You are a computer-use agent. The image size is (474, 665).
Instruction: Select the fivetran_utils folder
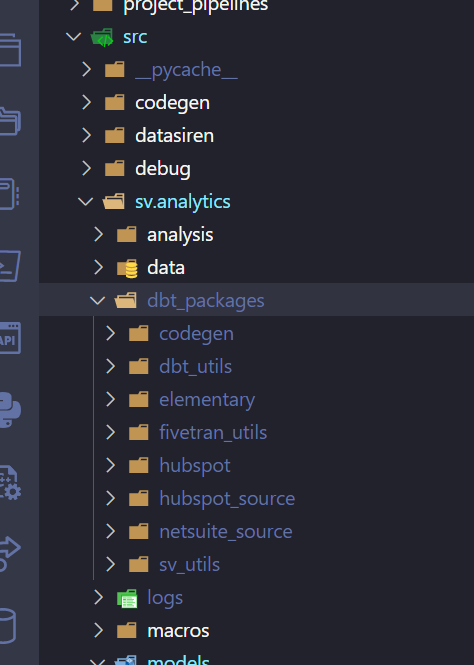coord(213,433)
